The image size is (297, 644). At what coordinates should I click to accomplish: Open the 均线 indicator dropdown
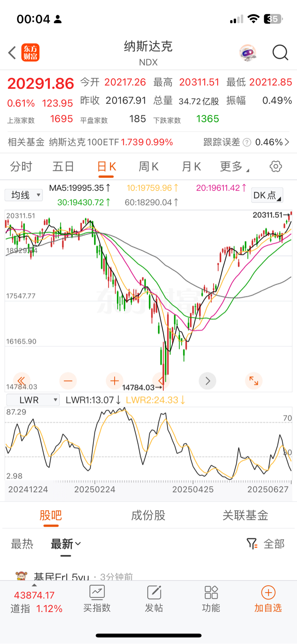[x=24, y=195]
